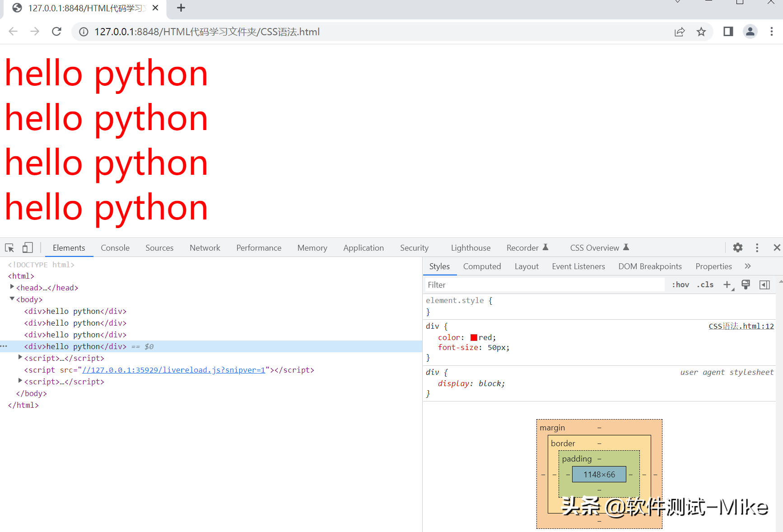The width and height of the screenshot is (783, 532).
Task: Open the CSS语法.html:12 source link
Action: click(741, 326)
